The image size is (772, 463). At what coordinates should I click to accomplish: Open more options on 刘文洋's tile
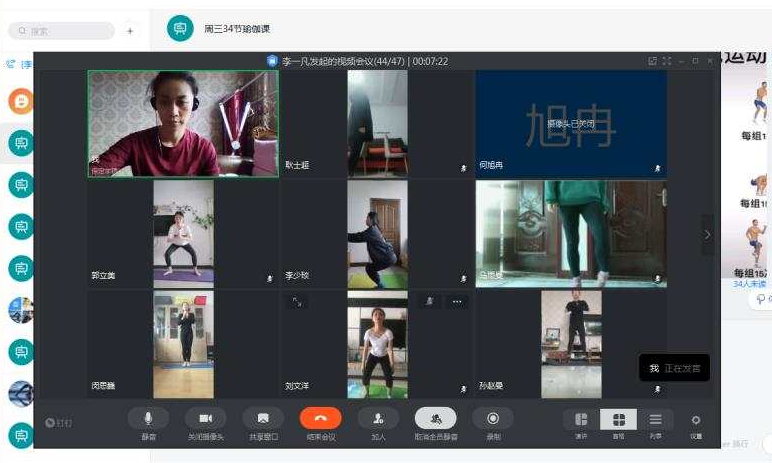[457, 301]
